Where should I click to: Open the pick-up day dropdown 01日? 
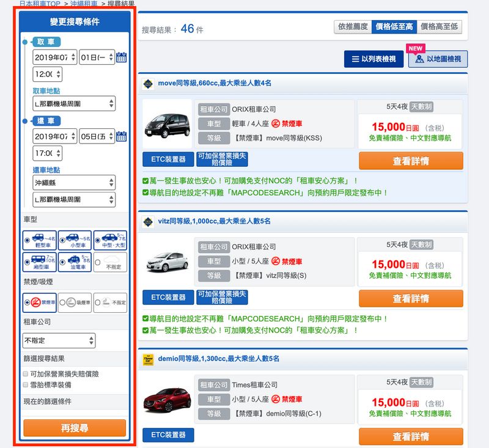coord(97,57)
